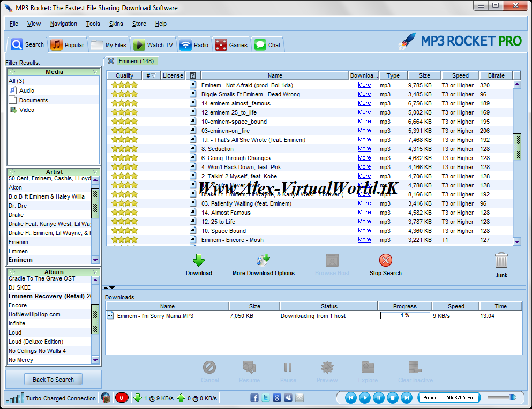Viewport: 532px width, 409px height.
Task: Click More link for Dead Wrong row
Action: (x=364, y=94)
